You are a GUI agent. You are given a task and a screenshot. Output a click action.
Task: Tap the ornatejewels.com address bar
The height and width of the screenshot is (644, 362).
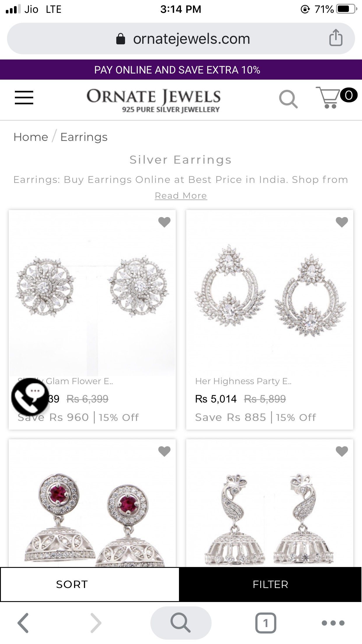point(181,38)
